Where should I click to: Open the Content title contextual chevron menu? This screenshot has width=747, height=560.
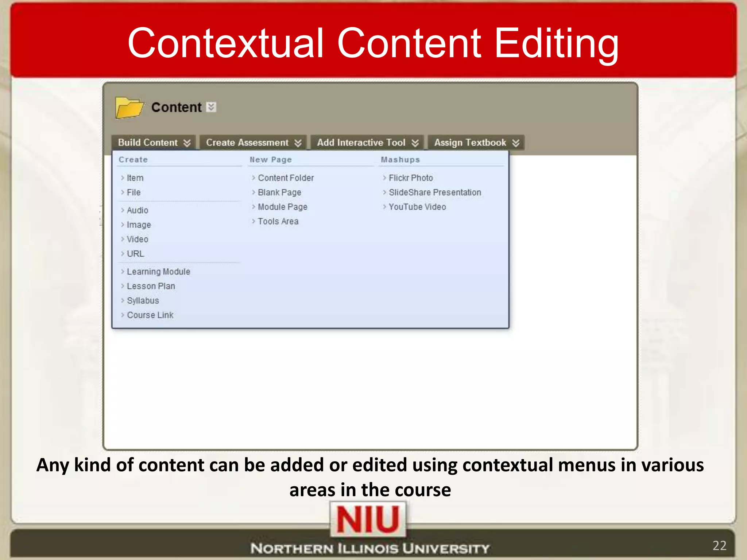click(x=211, y=107)
